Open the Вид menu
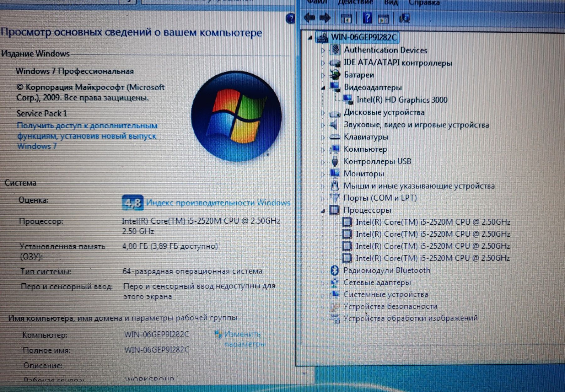 (391, 3)
